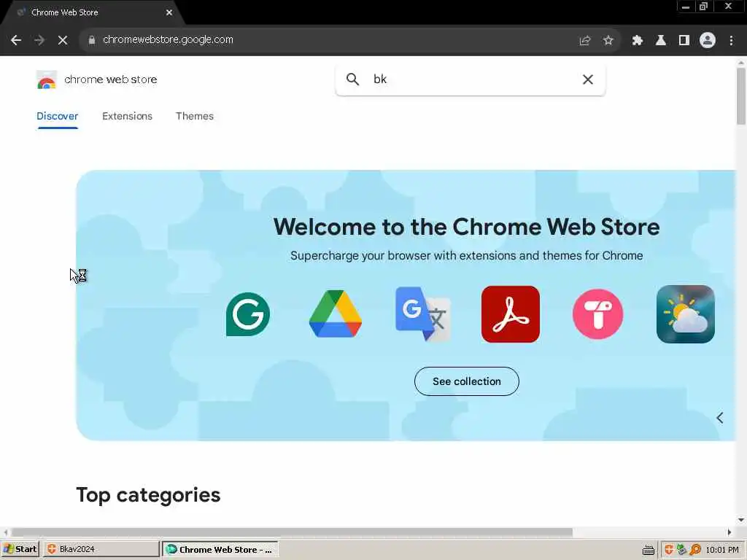
Task: Click the on-screen keyboard tray icon
Action: [x=648, y=550]
